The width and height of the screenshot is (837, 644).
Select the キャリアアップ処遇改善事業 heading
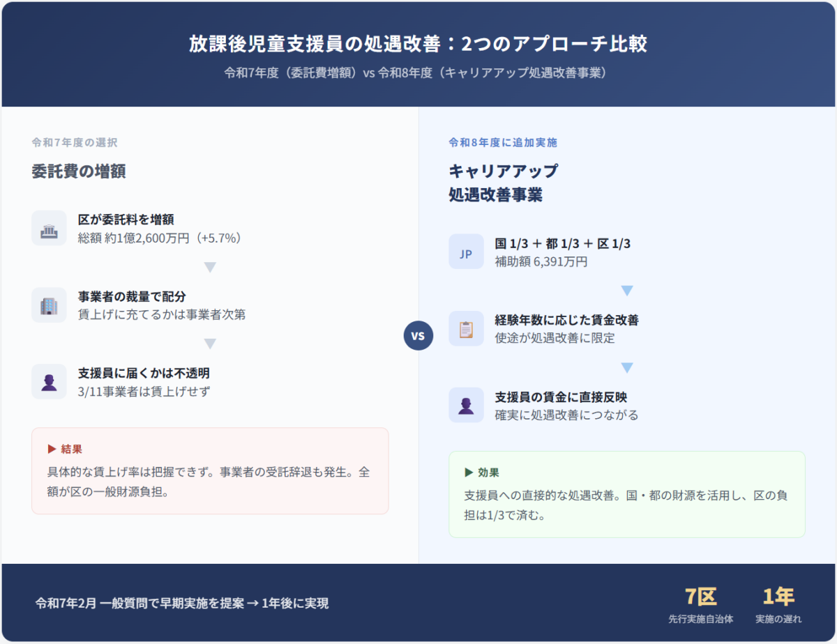[x=503, y=183]
